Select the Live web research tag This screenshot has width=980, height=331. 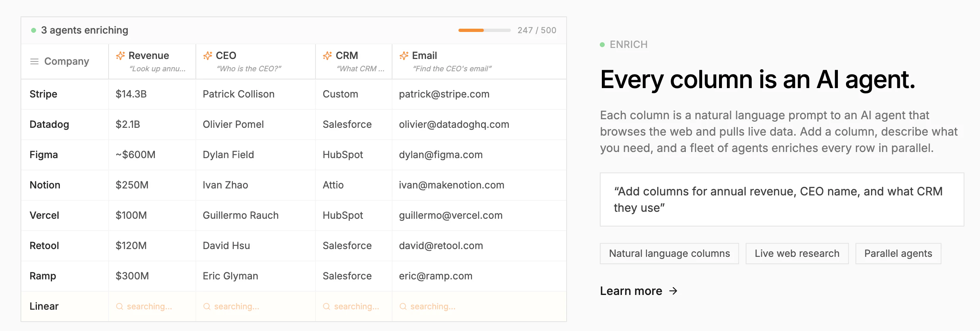[x=797, y=254]
